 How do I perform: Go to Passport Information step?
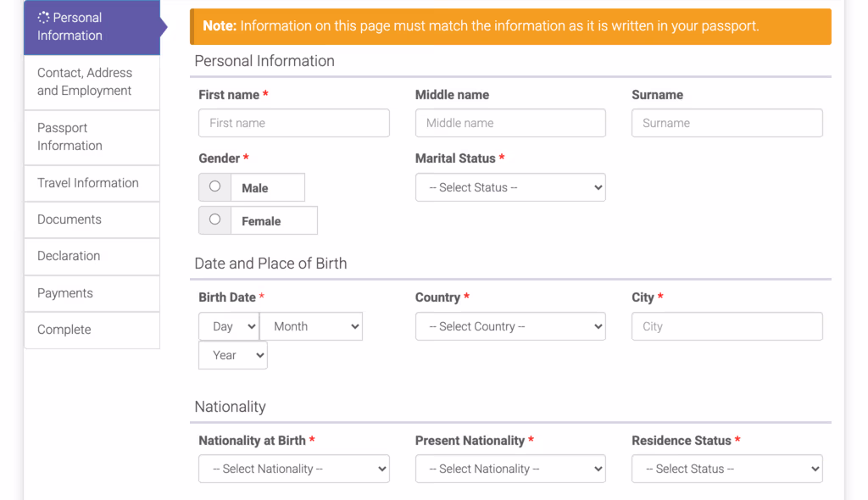pos(92,136)
